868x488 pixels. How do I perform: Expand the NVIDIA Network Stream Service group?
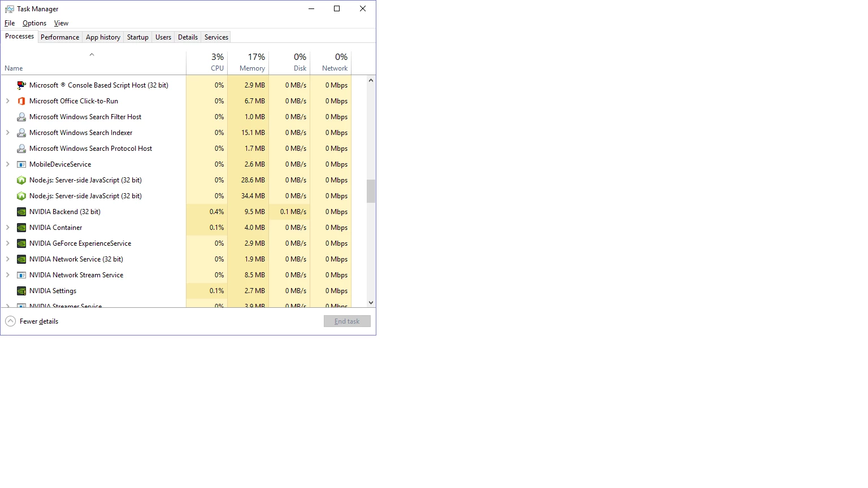click(x=7, y=275)
